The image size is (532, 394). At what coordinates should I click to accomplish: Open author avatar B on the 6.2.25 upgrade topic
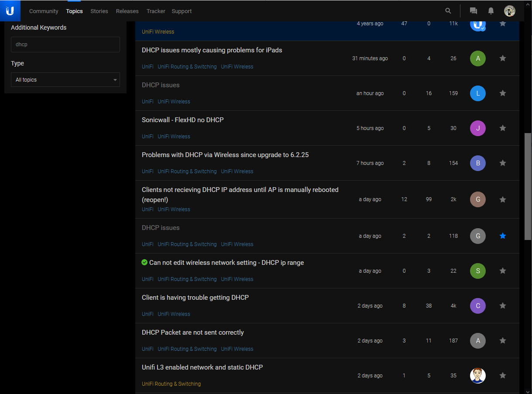point(478,163)
